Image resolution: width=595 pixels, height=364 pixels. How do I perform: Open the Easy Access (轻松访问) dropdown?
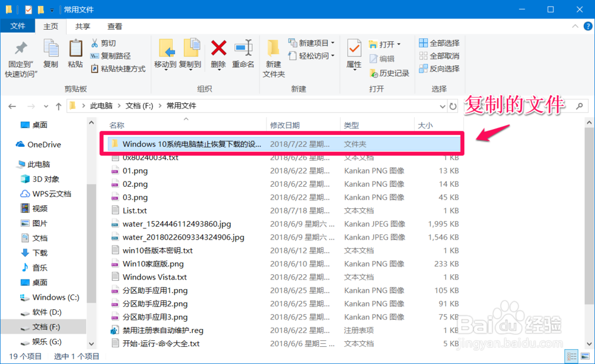coord(312,56)
